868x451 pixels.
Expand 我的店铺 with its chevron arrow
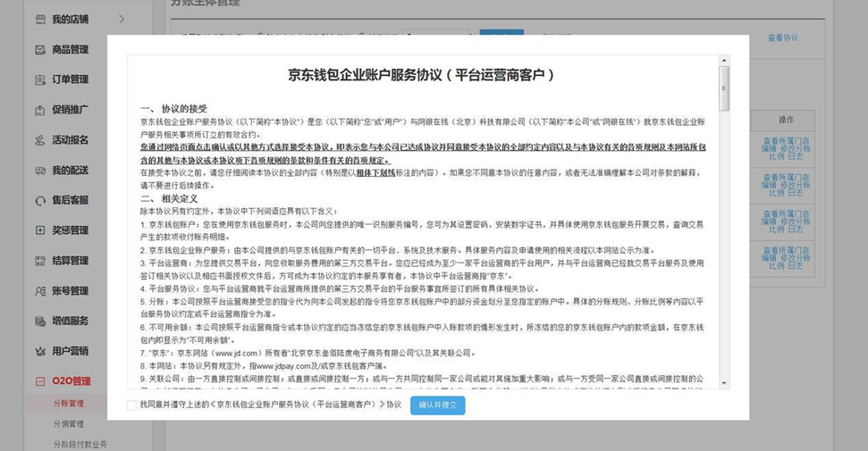(x=122, y=20)
